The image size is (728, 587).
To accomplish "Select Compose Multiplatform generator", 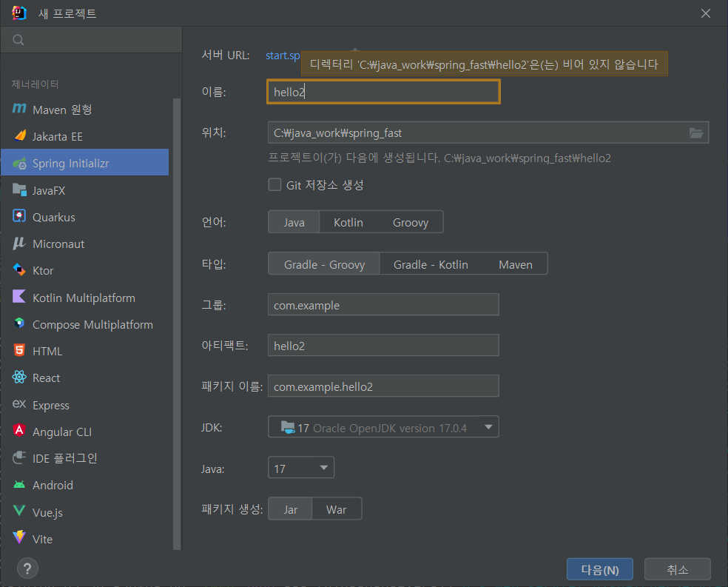I will pos(85,324).
